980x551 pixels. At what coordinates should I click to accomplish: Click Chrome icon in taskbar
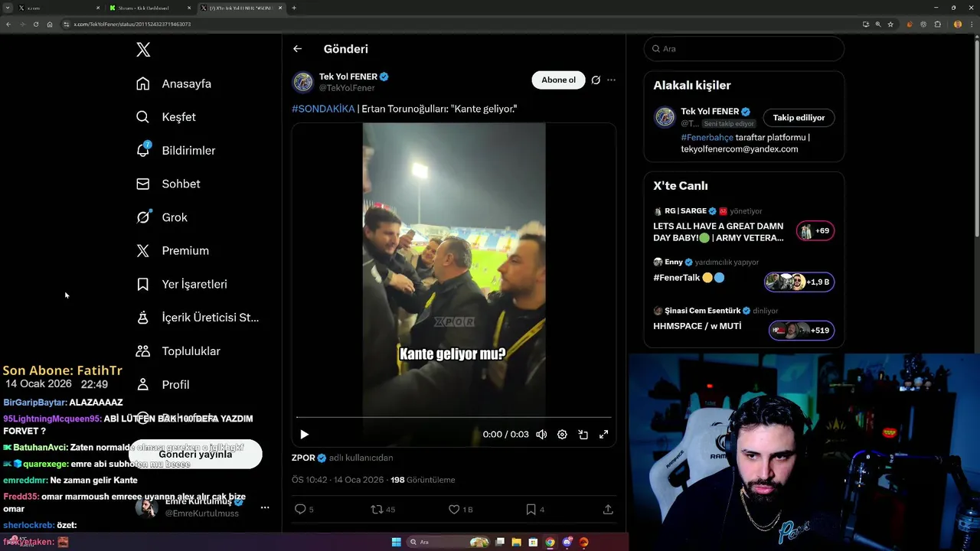(x=550, y=542)
